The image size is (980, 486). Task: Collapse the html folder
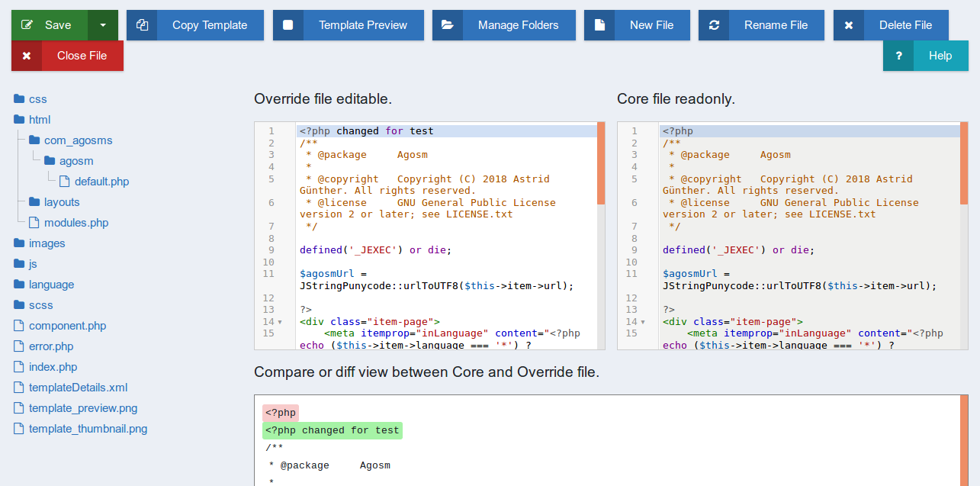(x=40, y=120)
